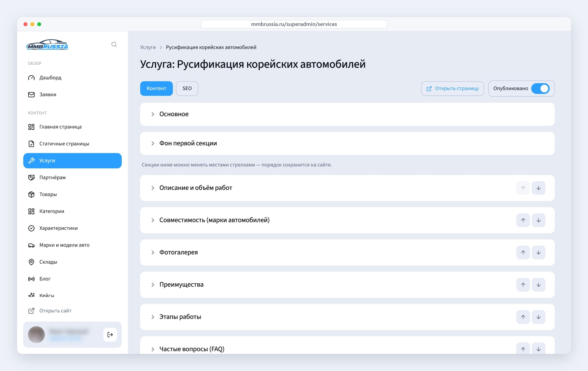The image size is (588, 371).
Task: Open 'Статичные страницы' sidebar item
Action: 73,144
